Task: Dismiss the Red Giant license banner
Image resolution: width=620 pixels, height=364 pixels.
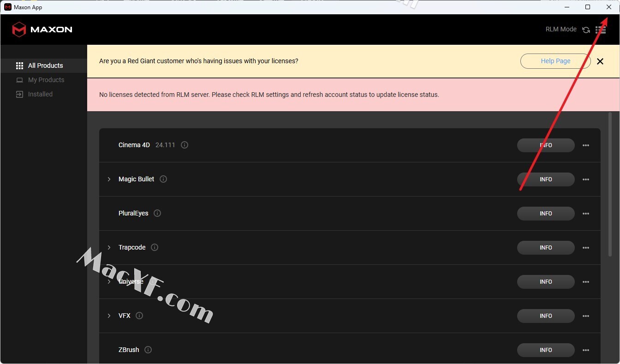Action: coord(600,61)
